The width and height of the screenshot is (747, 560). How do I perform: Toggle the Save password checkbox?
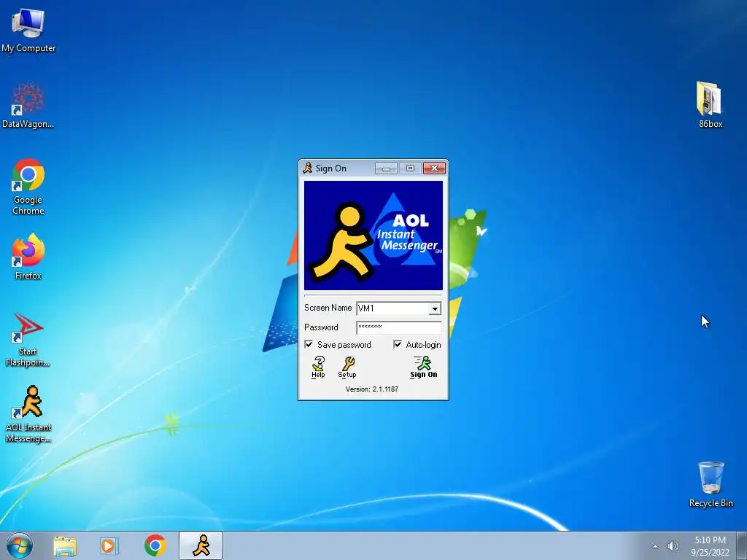pos(309,344)
